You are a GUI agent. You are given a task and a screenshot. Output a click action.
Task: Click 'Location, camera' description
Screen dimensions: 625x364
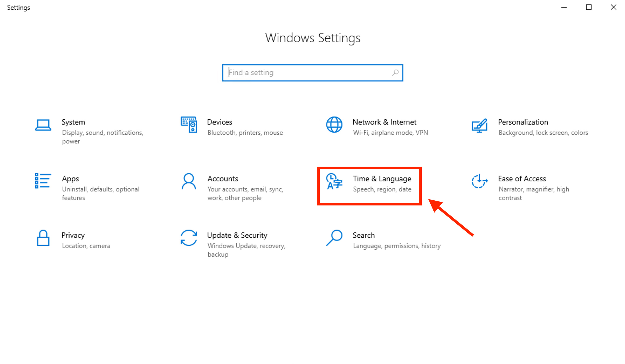[x=86, y=246]
